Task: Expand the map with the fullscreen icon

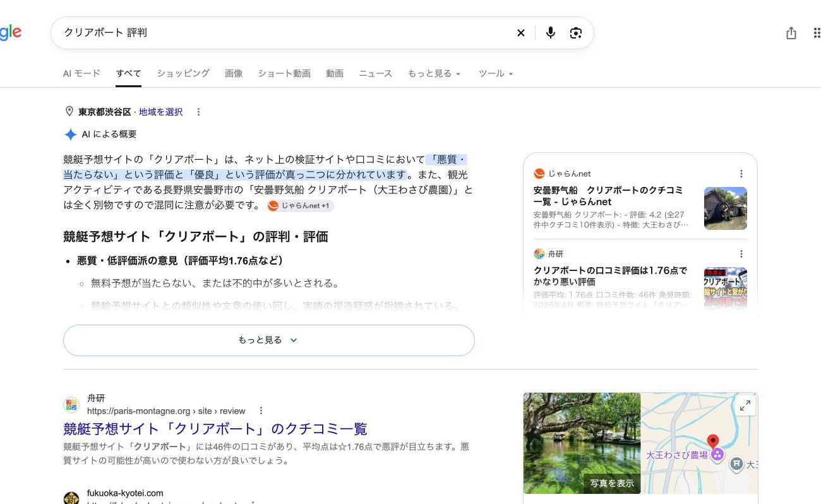Action: click(x=745, y=405)
